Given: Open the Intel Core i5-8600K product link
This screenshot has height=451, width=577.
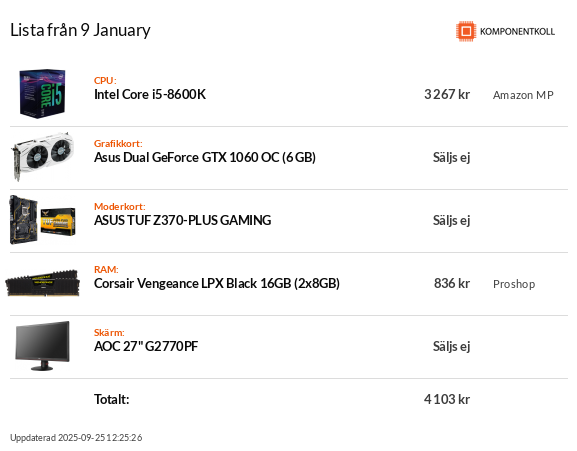Looking at the screenshot, I should pyautogui.click(x=150, y=94).
